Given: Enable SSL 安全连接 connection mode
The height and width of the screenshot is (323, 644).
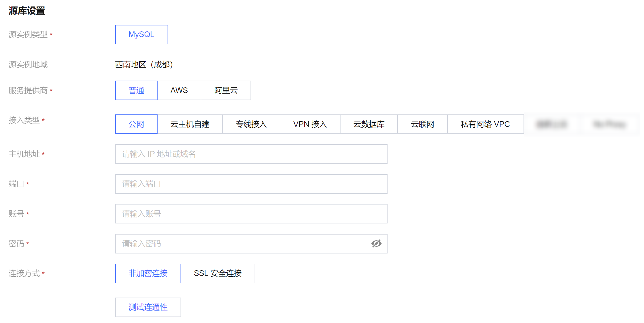Looking at the screenshot, I should [x=218, y=273].
